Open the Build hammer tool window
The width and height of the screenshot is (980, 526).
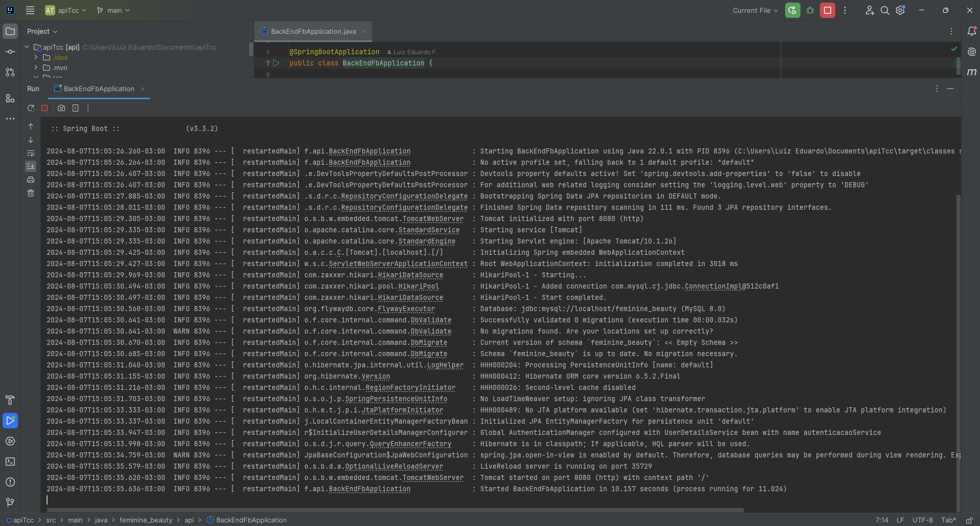pyautogui.click(x=10, y=400)
